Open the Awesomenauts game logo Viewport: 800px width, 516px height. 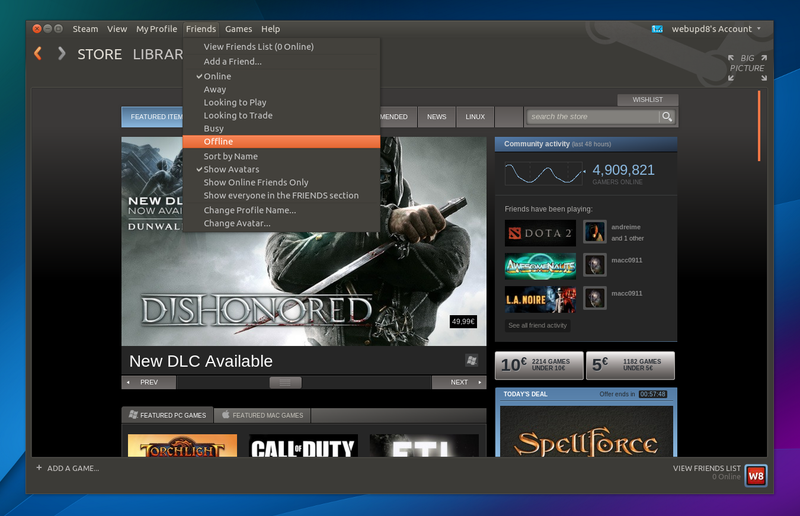[540, 266]
